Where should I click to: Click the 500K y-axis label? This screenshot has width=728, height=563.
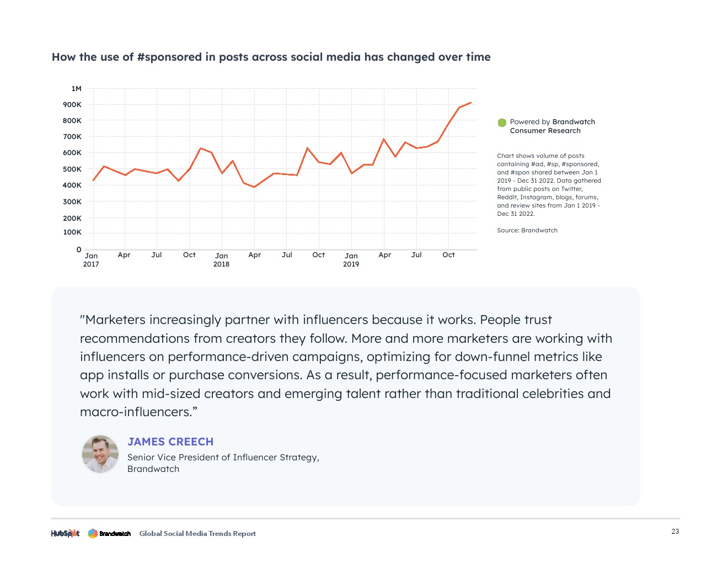tap(72, 169)
